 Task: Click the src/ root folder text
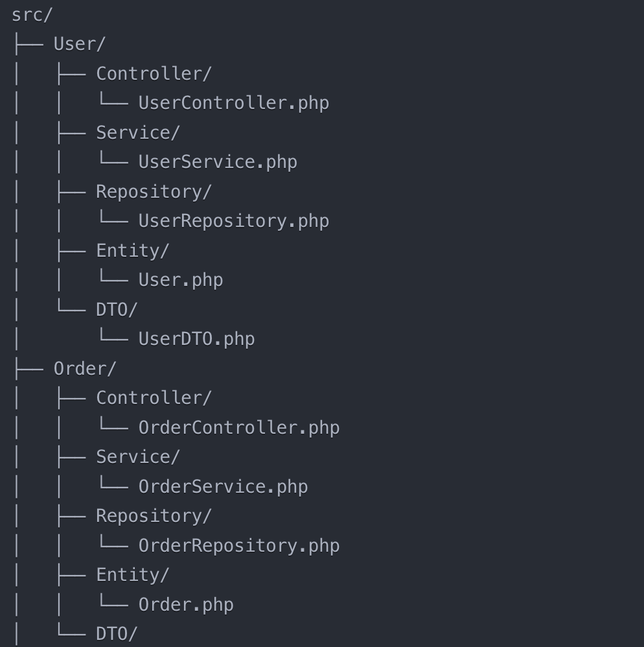tap(32, 16)
